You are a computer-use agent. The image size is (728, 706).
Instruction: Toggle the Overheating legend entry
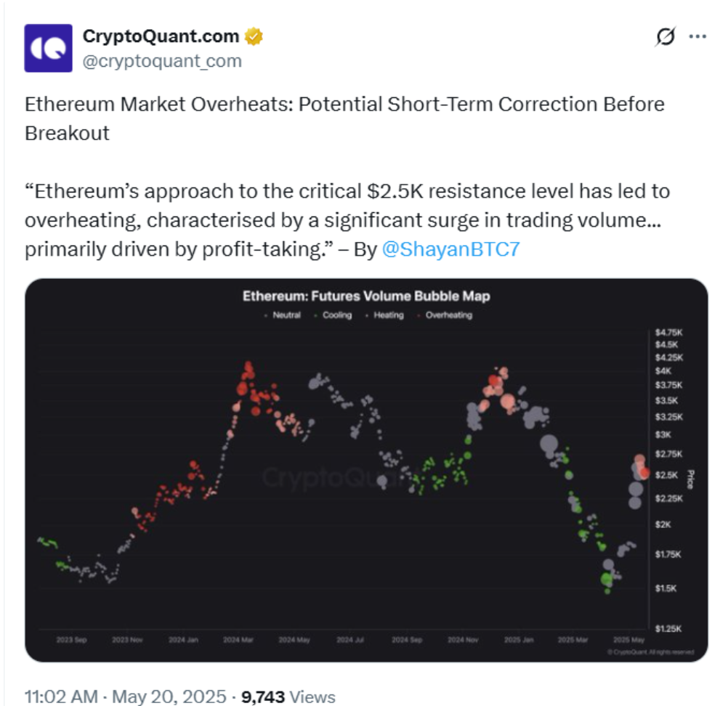tap(445, 315)
